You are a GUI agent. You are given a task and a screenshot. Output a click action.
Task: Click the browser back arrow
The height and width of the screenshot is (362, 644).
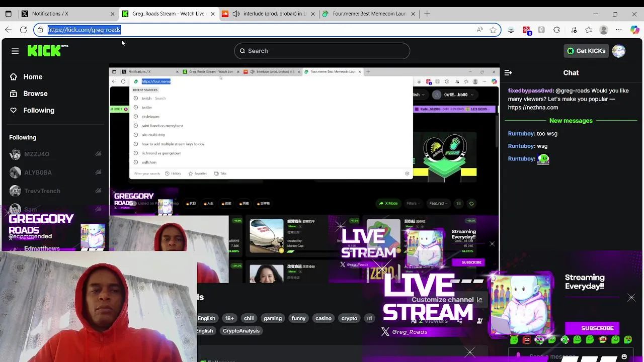tap(9, 30)
